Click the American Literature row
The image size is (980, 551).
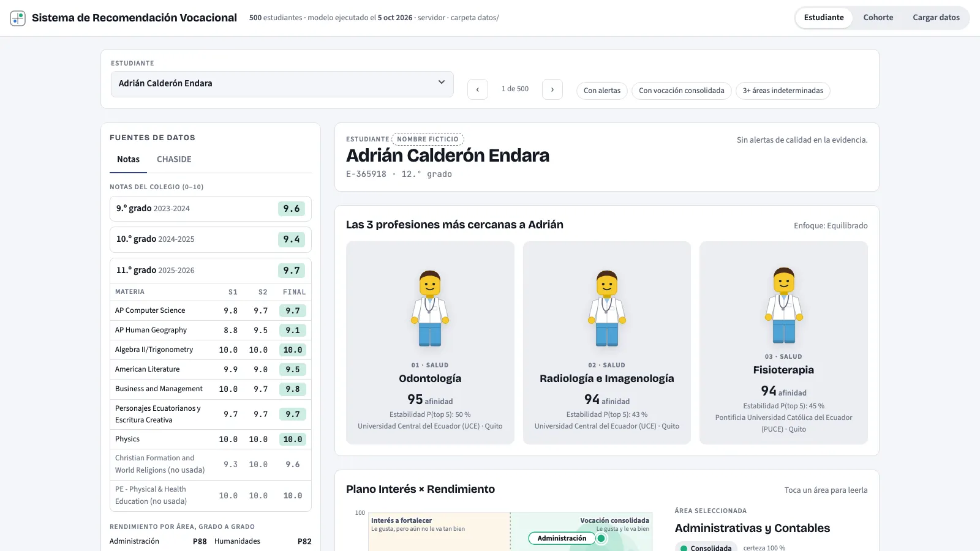click(211, 370)
